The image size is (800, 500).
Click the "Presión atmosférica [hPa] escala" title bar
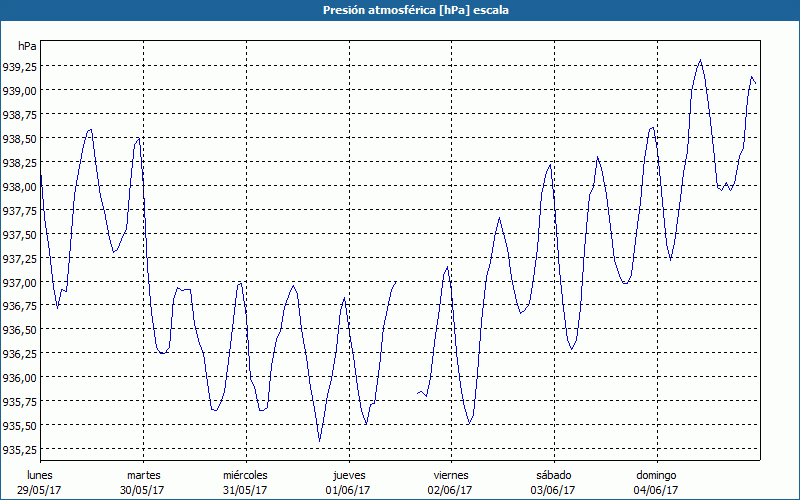400,10
